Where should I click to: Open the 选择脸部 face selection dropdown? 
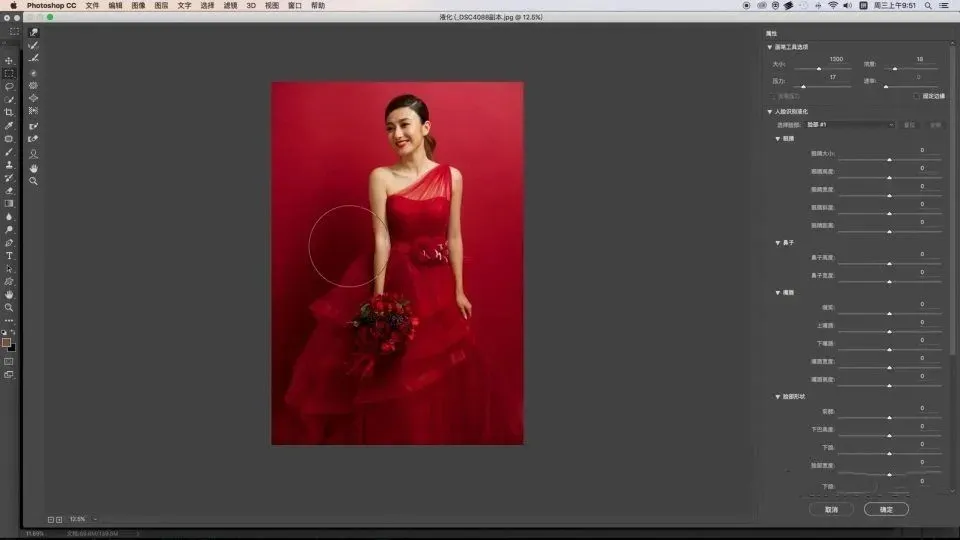[x=850, y=124]
